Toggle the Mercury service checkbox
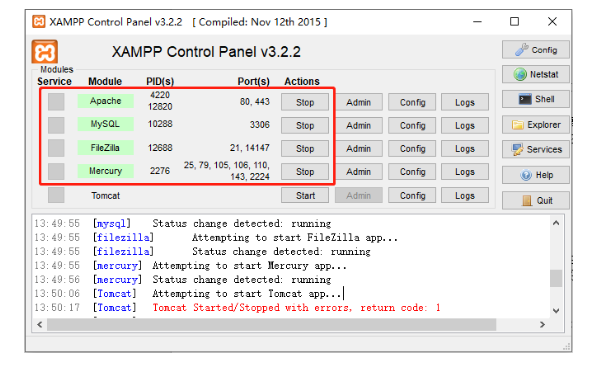This screenshot has width=590, height=366. [x=56, y=172]
